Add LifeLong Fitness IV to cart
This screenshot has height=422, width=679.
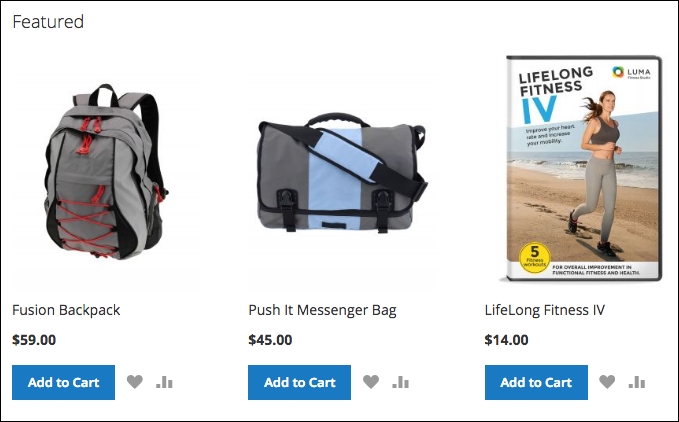pos(536,382)
